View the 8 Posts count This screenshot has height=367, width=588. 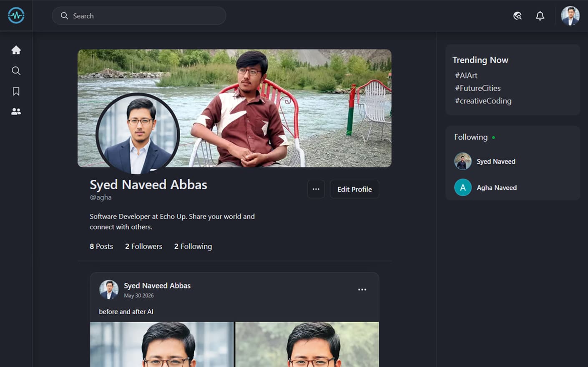click(101, 246)
